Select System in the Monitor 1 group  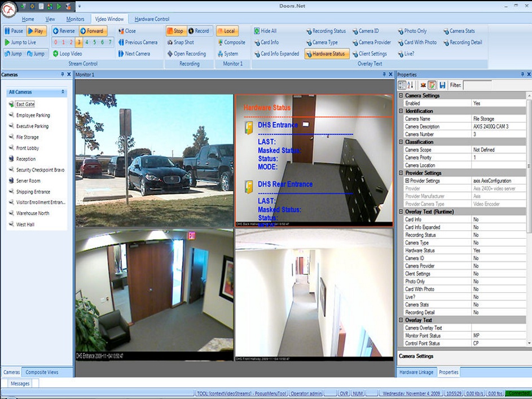pos(228,54)
